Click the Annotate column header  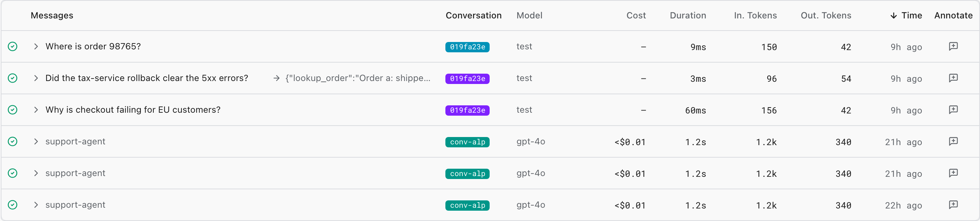tap(953, 15)
